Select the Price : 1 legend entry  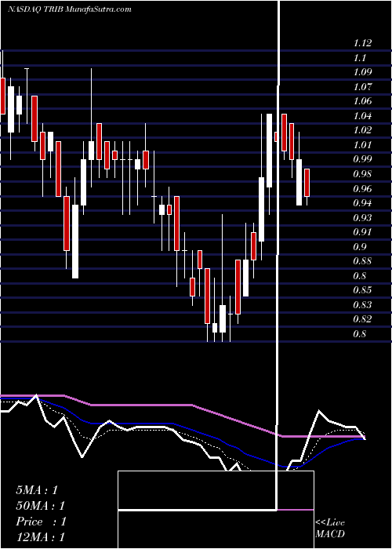[41, 522]
